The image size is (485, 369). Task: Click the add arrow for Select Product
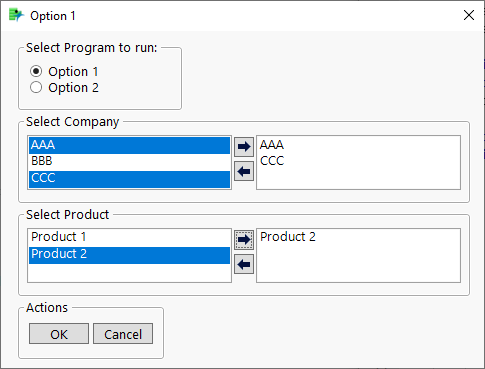244,240
